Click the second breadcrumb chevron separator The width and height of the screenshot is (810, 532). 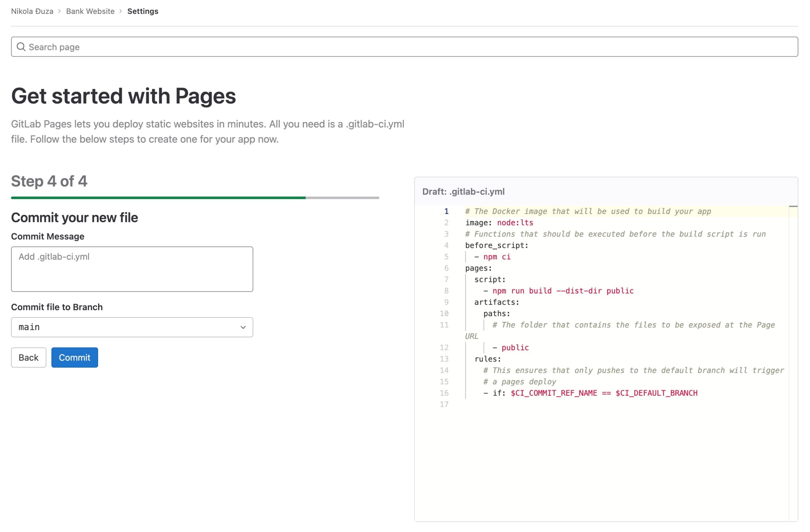pos(121,11)
